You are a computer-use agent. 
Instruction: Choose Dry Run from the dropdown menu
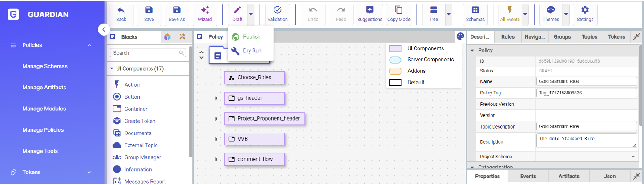click(252, 51)
